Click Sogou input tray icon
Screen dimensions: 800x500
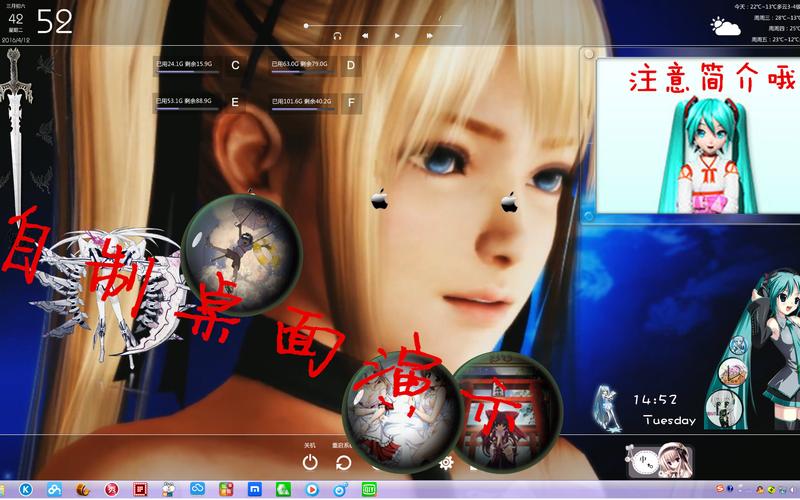click(719, 489)
